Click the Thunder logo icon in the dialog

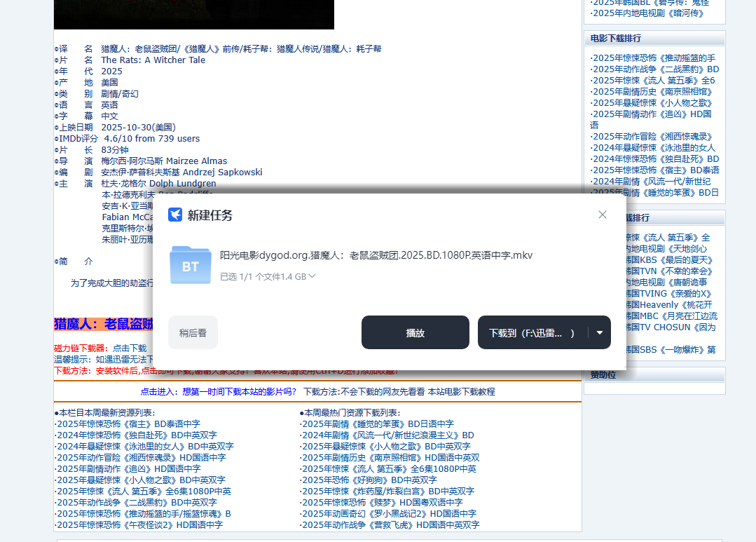coord(174,215)
